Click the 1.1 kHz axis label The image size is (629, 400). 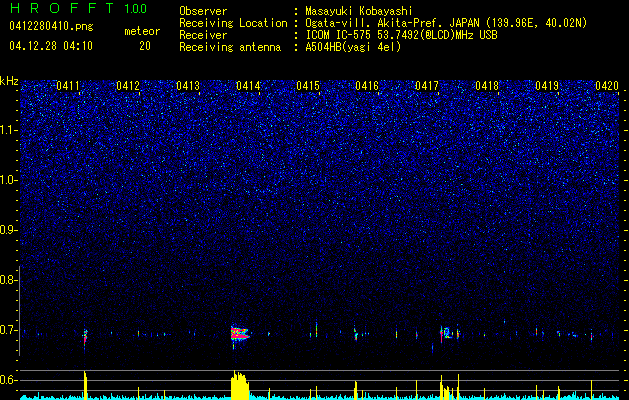coord(8,130)
